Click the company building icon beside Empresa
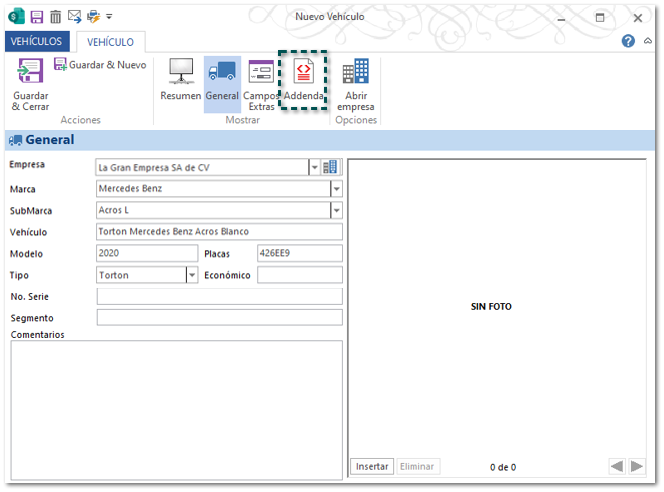This screenshot has width=664, height=492. 330,167
